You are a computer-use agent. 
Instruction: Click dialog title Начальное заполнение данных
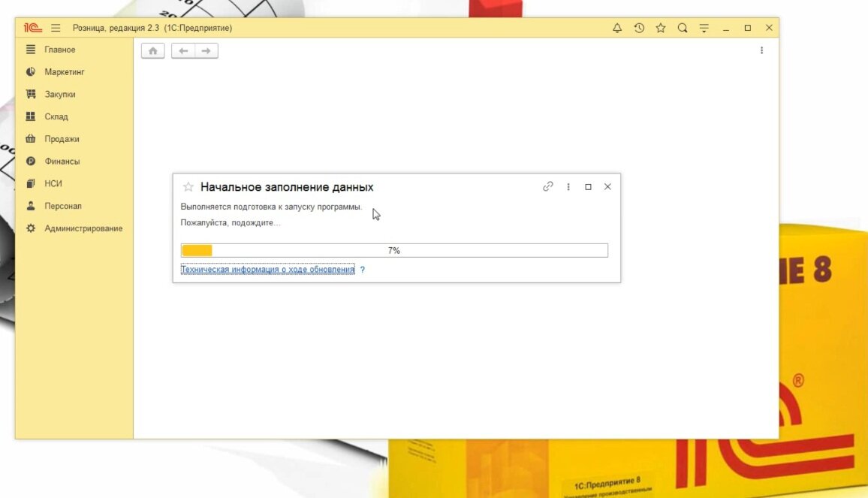pos(287,187)
